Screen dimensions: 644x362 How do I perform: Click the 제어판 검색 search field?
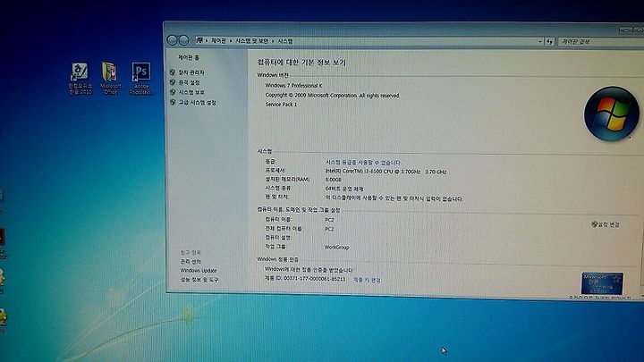[599, 41]
